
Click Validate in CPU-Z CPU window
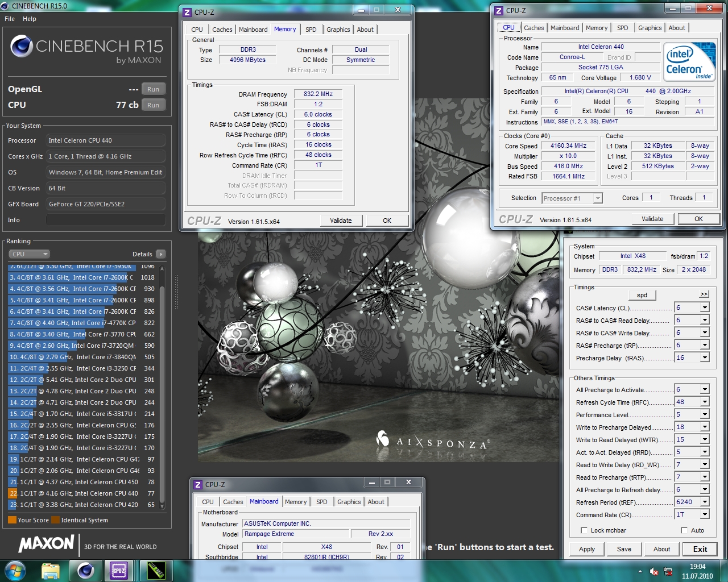[x=652, y=219]
